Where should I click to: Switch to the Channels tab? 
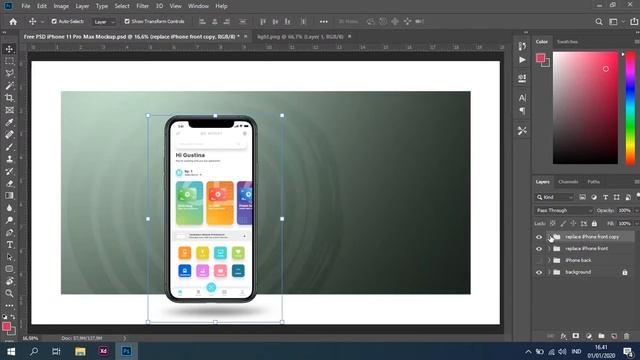(568, 182)
